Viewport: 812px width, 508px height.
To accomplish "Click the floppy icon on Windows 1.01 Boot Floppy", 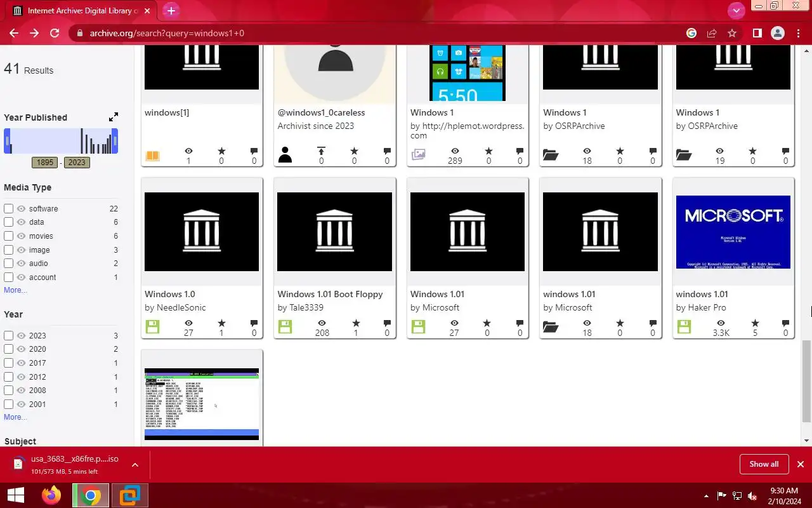I will tap(285, 327).
